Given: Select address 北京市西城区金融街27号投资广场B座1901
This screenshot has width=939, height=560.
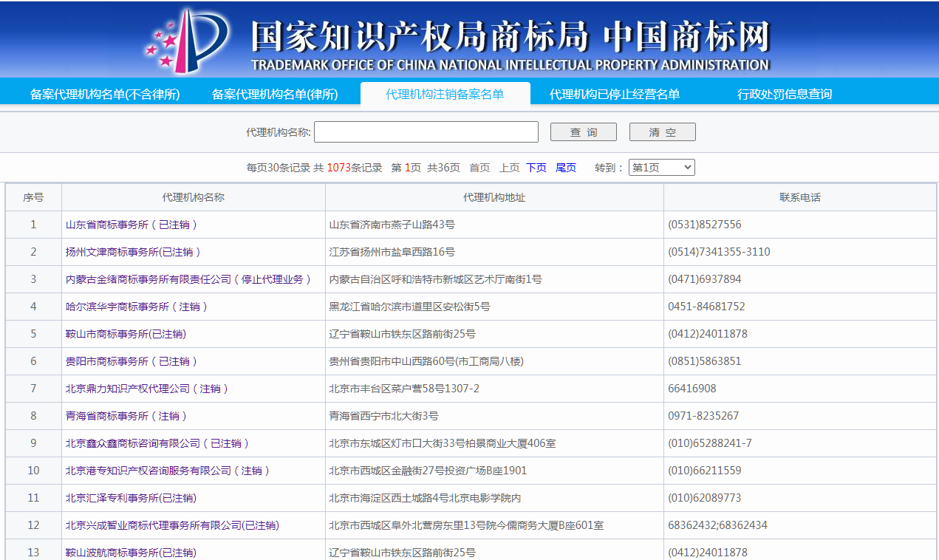Looking at the screenshot, I should coord(428,471).
